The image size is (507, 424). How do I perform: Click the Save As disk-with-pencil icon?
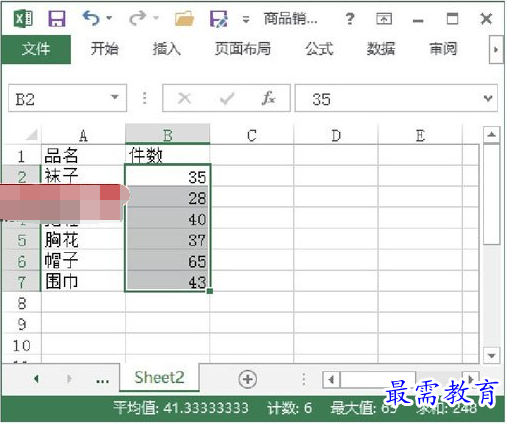219,19
